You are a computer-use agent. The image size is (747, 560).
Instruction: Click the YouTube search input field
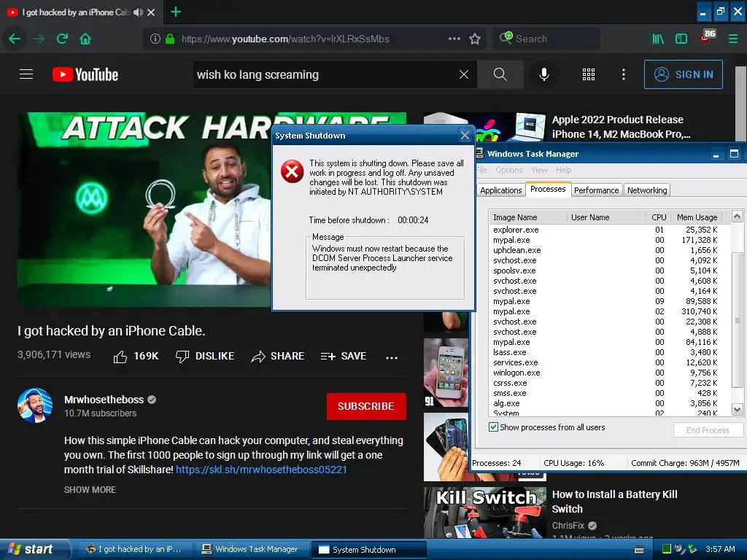(x=326, y=75)
